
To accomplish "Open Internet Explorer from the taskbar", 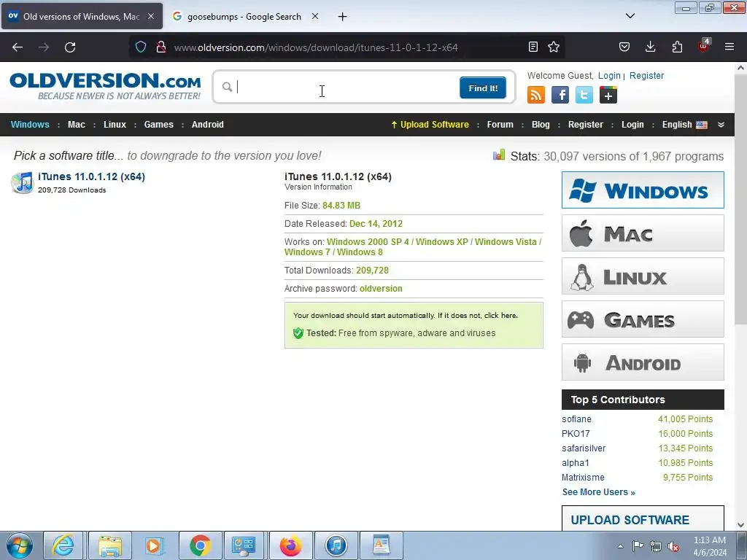I will click(63, 545).
